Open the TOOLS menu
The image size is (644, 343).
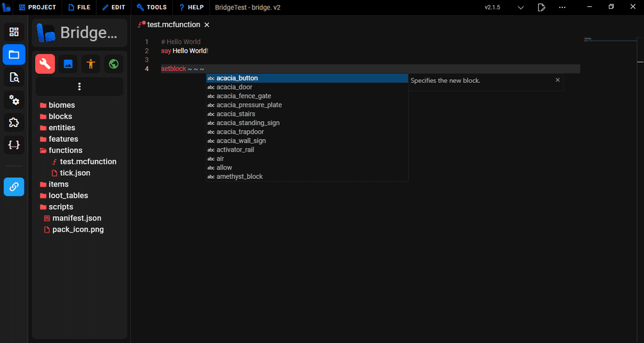(x=152, y=8)
